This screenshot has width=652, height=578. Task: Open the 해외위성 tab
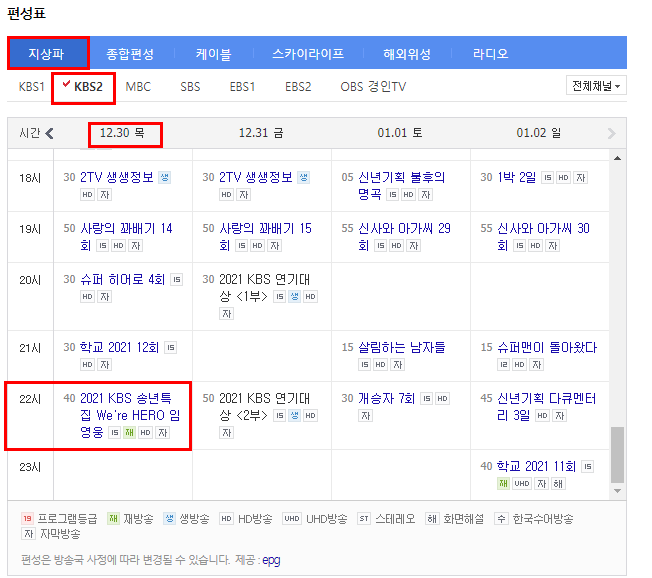[407, 54]
